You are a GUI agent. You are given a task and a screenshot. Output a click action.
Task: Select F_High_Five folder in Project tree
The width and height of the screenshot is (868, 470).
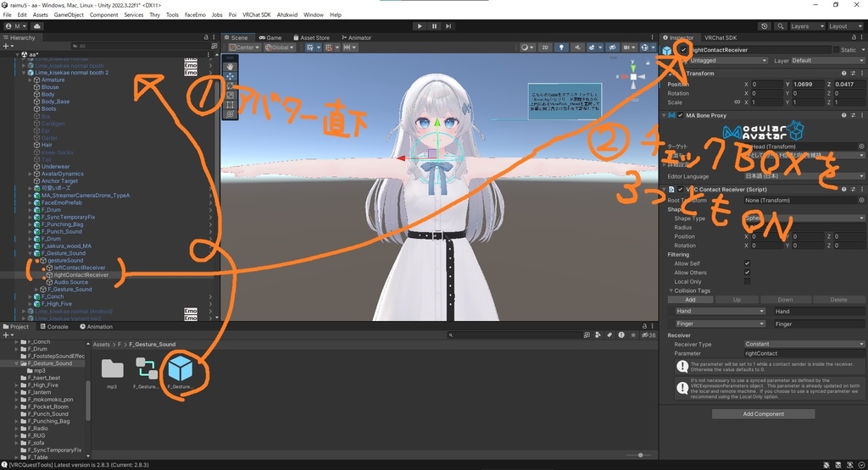pyautogui.click(x=42, y=385)
